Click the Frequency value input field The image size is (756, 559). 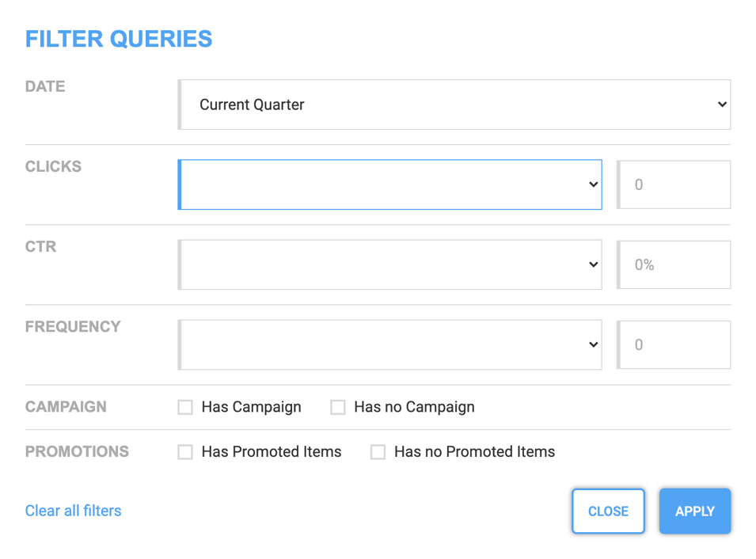pyautogui.click(x=674, y=344)
